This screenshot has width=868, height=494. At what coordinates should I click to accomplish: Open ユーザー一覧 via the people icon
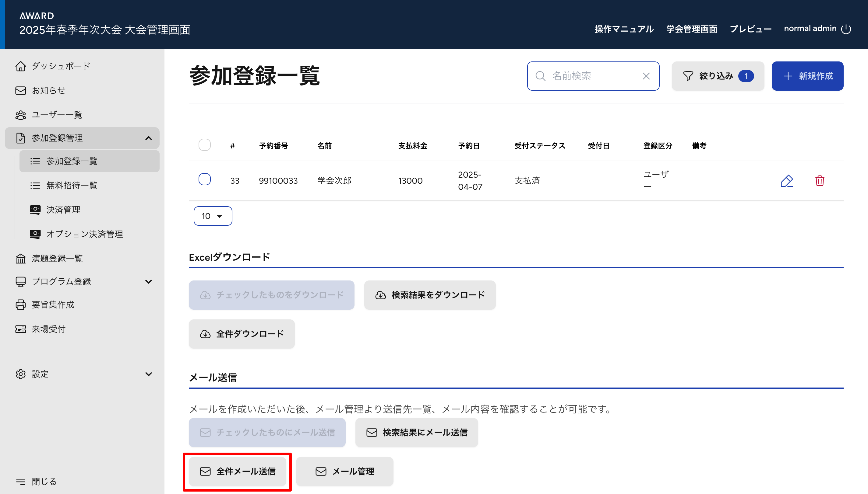point(21,115)
